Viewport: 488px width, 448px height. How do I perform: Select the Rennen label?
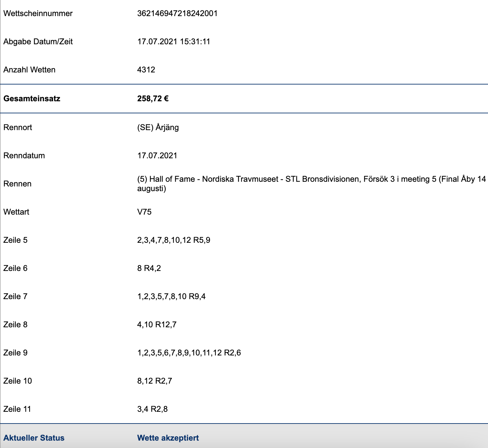(x=17, y=184)
